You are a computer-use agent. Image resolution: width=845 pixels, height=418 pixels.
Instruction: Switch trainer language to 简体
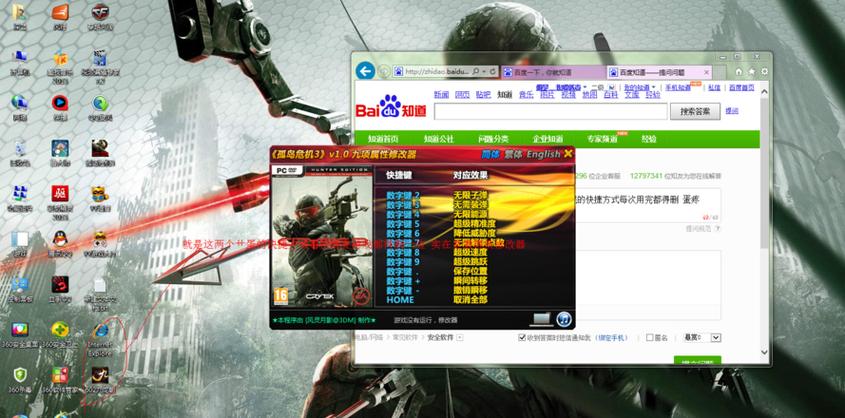[491, 155]
